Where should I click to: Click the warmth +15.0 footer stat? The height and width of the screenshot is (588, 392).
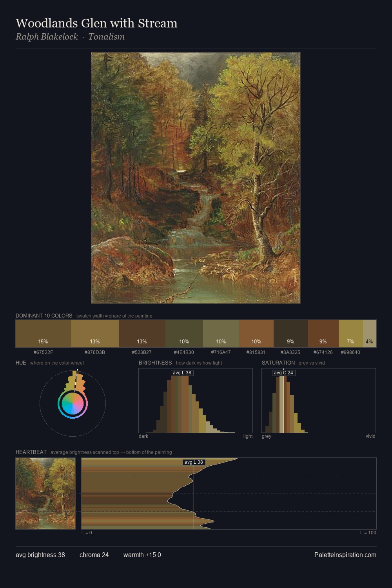click(142, 555)
